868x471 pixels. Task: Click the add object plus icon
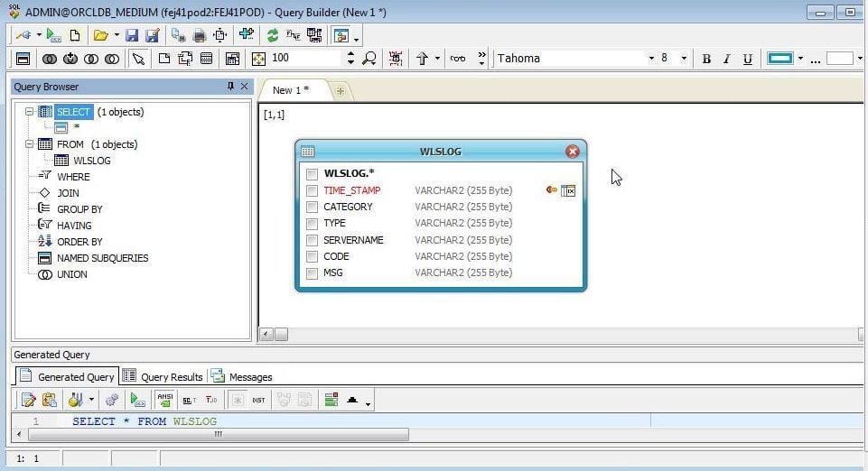[247, 34]
